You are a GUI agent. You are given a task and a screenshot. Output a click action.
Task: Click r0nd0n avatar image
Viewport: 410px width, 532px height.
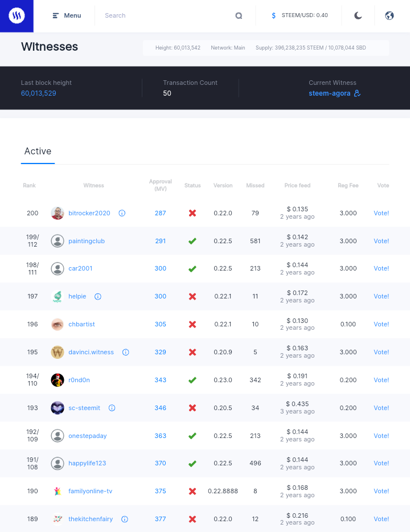pyautogui.click(x=58, y=380)
